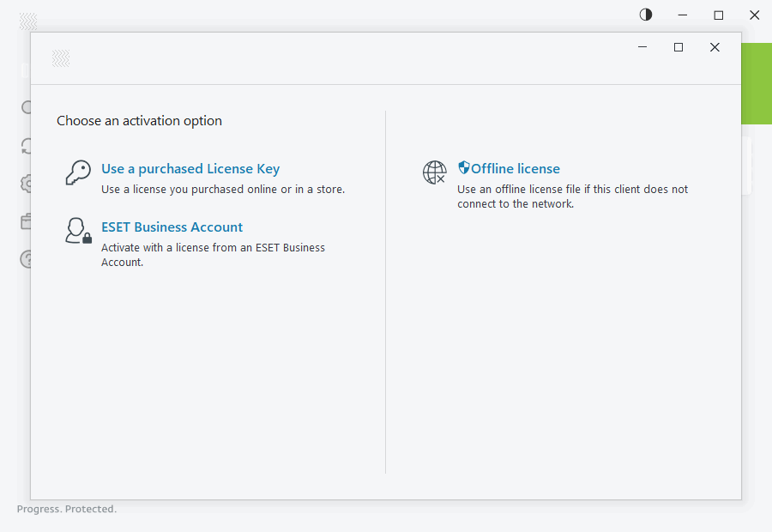
Task: Minimize the activation dialog window
Action: coord(642,47)
